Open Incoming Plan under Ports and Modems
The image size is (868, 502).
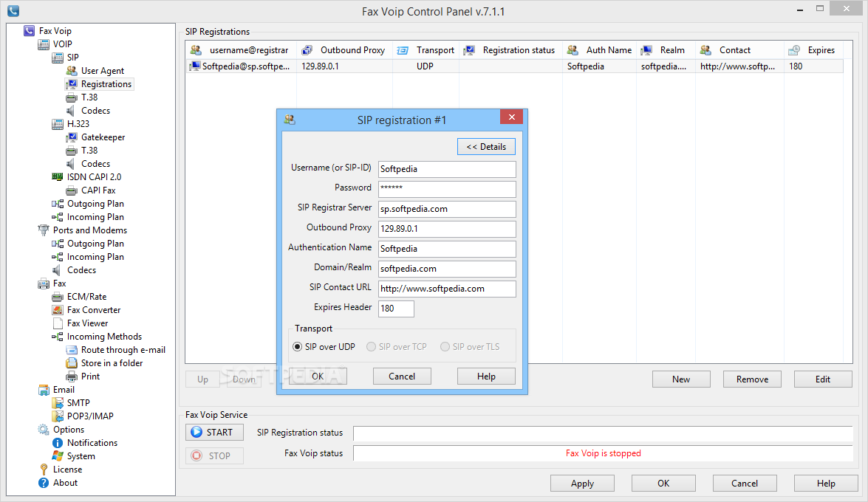(x=95, y=256)
